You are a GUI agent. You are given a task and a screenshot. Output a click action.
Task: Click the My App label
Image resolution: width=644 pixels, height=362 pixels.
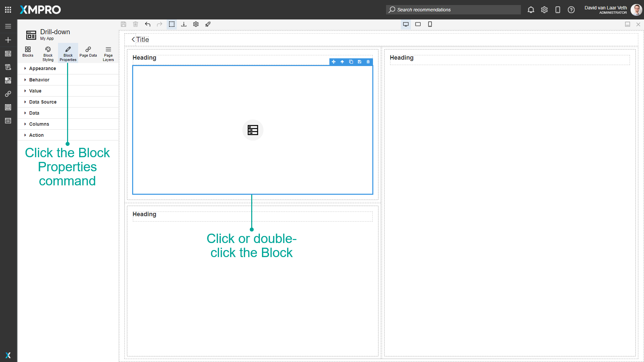tap(47, 39)
